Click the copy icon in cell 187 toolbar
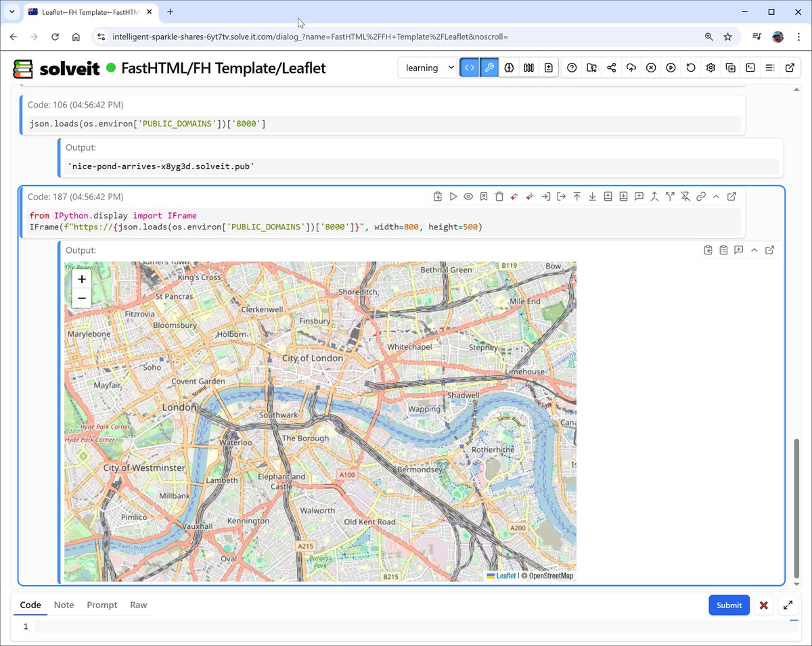Image resolution: width=812 pixels, height=646 pixels. coord(438,197)
